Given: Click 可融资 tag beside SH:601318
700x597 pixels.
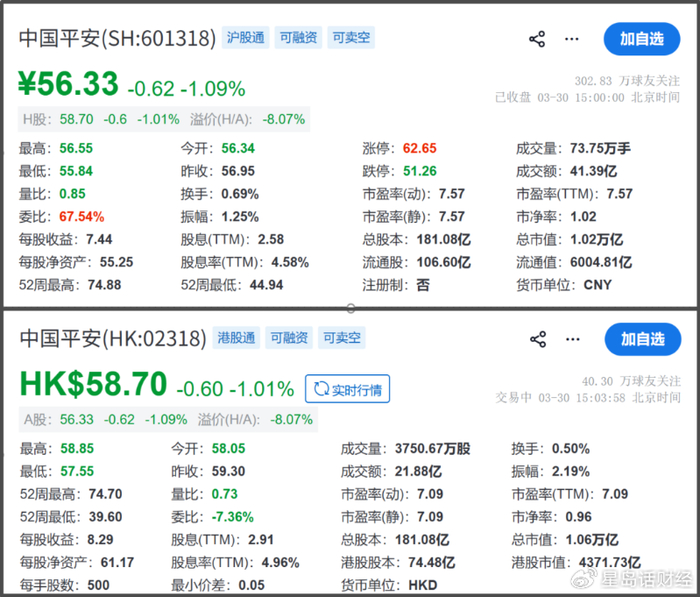Looking at the screenshot, I should pyautogui.click(x=297, y=38).
